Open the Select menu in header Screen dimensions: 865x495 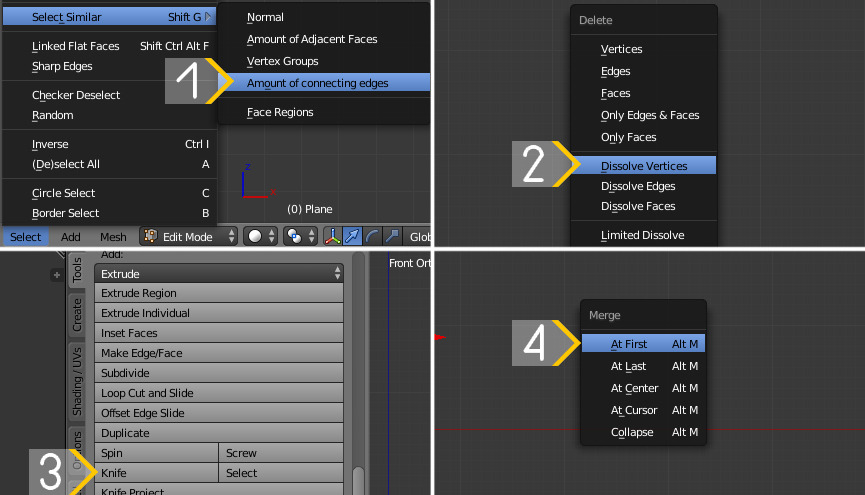26,237
